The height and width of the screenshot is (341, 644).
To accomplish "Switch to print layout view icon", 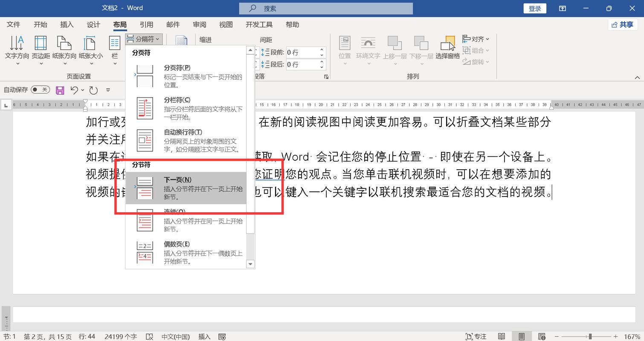I will [x=522, y=337].
